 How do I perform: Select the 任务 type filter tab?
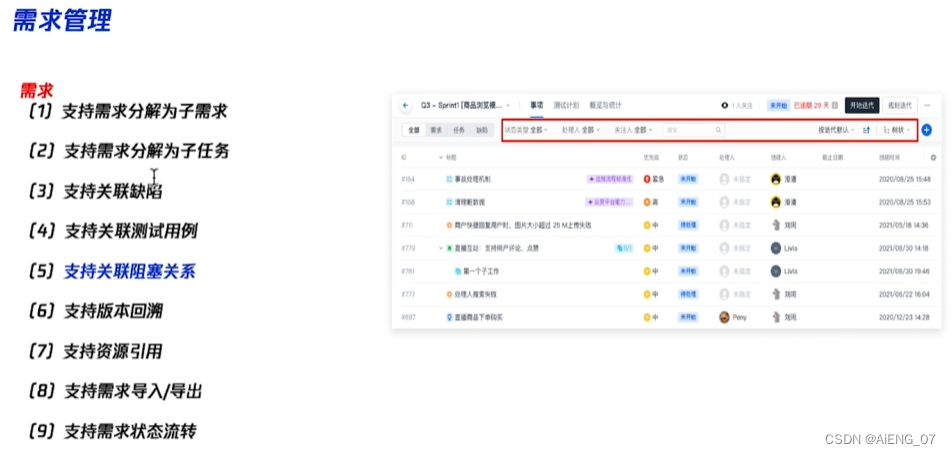pyautogui.click(x=459, y=130)
